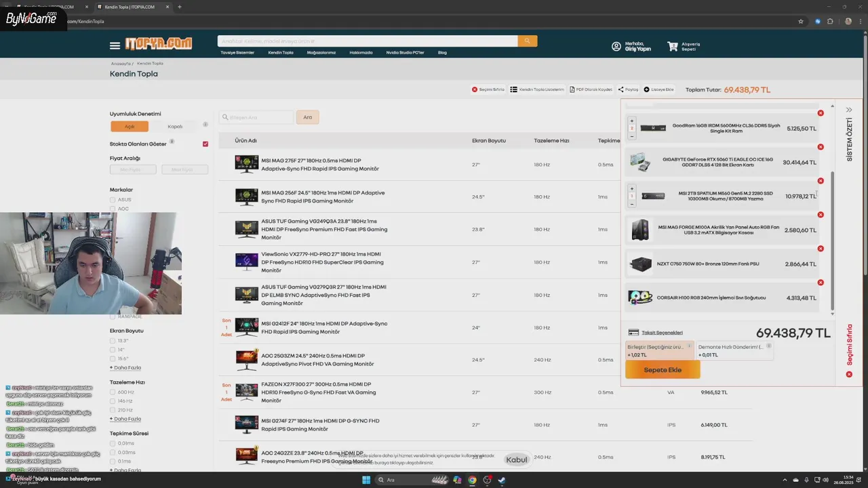Check the 600 Hz refresh rate filter

(113, 392)
